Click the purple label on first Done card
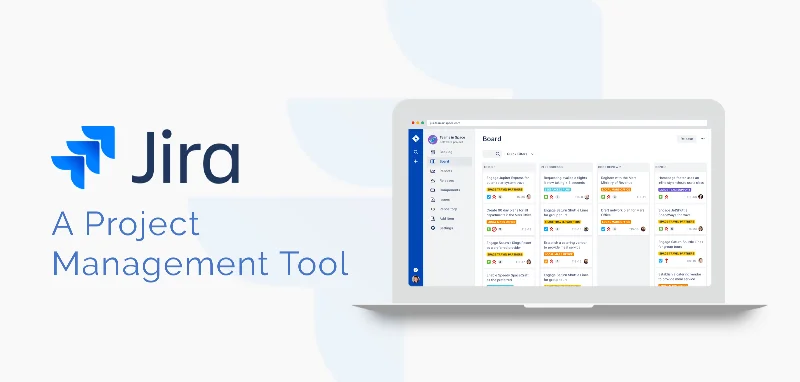This screenshot has width=800, height=382. tap(674, 189)
